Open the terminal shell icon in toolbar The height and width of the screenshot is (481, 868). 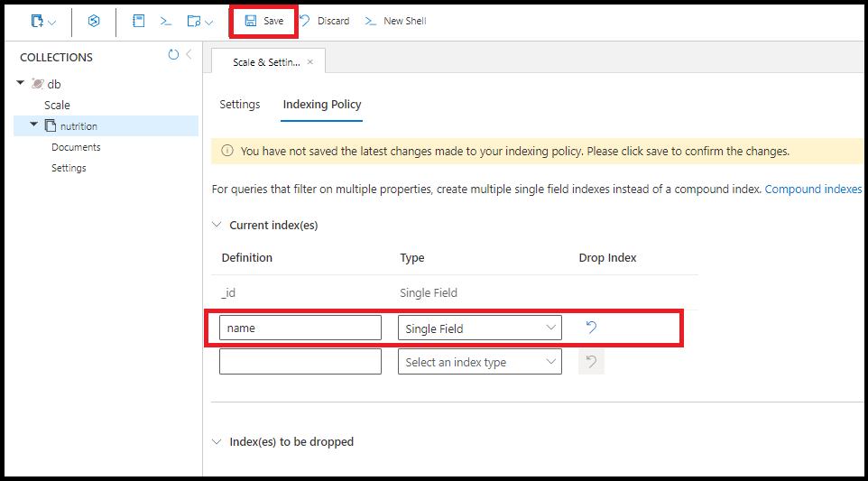[165, 21]
